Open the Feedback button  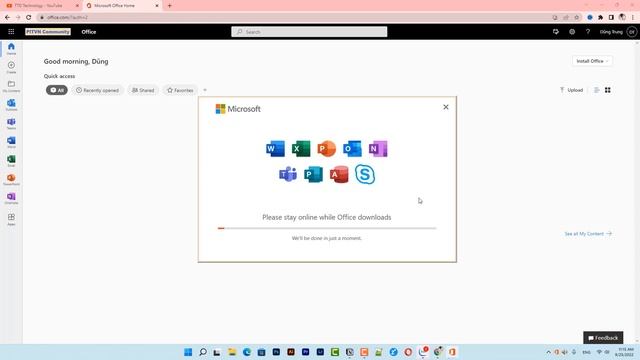coord(603,338)
